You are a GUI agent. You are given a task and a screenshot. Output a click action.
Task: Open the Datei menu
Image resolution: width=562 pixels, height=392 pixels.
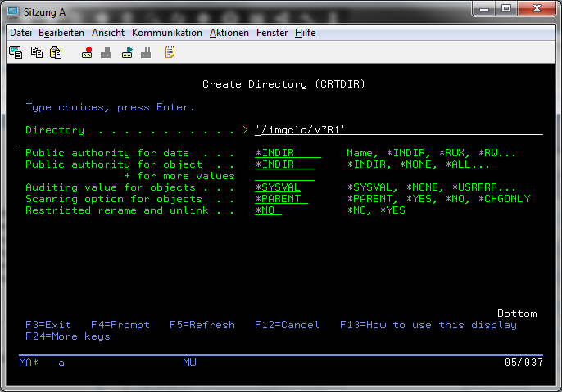point(20,33)
